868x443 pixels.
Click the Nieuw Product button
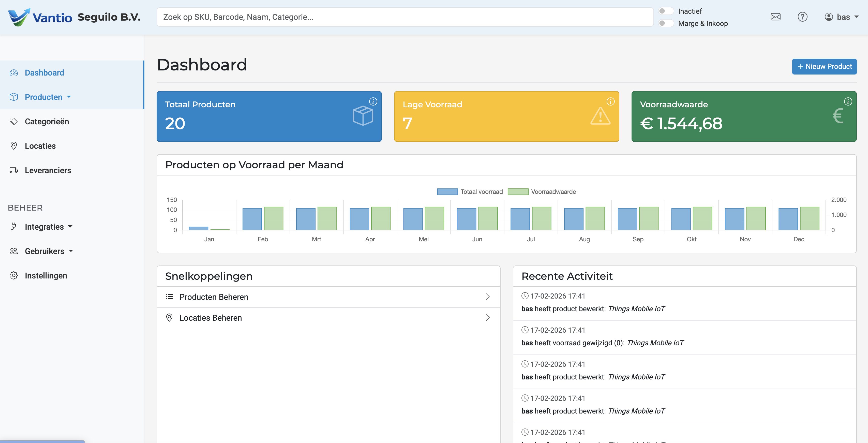[x=824, y=66]
